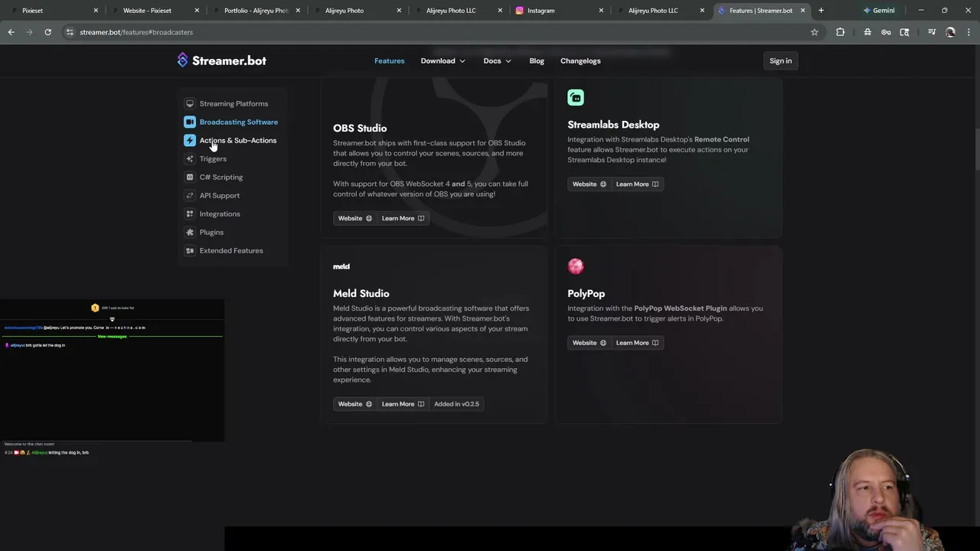Click the C# Scripting sidebar icon

click(x=190, y=177)
